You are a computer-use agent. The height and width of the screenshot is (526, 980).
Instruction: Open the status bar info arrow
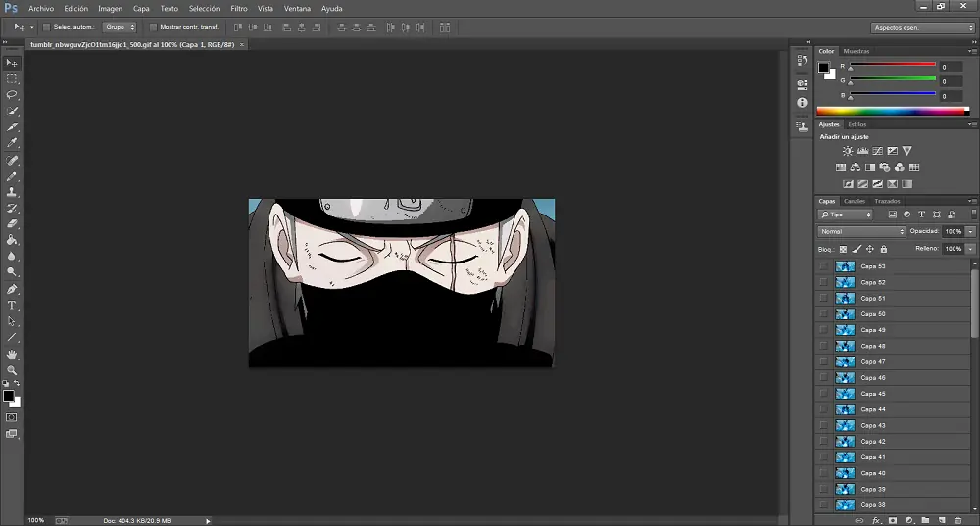tap(208, 520)
